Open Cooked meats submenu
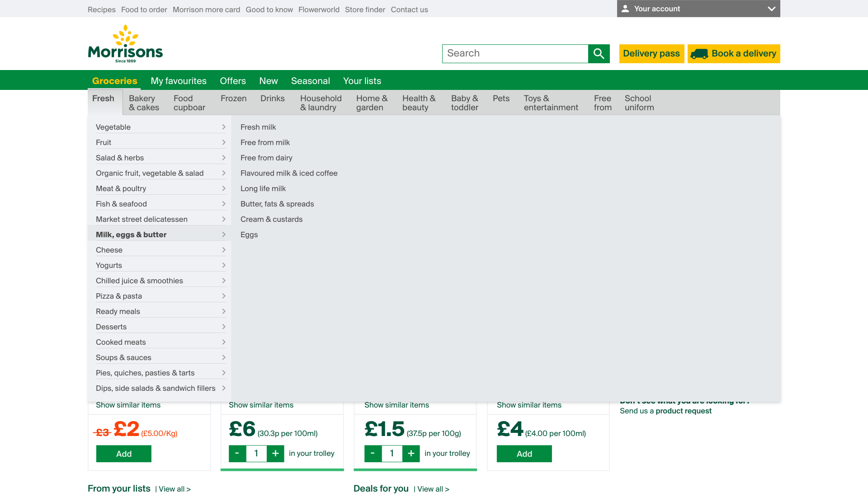 pos(160,342)
